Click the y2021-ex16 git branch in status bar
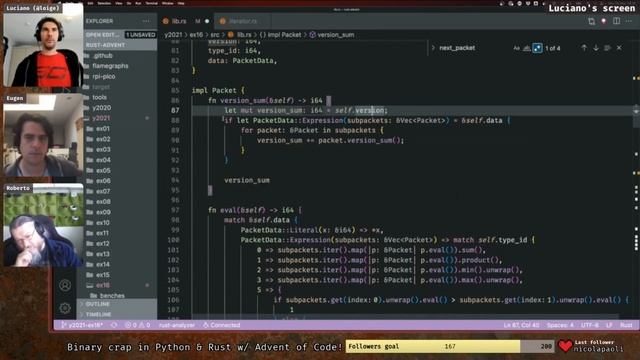The width and height of the screenshot is (640, 360). [x=82, y=325]
